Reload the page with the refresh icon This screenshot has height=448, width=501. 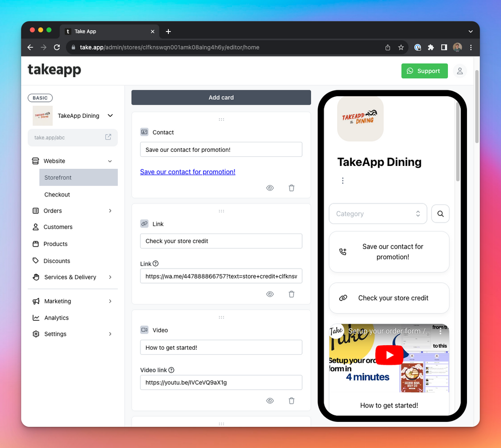(x=57, y=47)
